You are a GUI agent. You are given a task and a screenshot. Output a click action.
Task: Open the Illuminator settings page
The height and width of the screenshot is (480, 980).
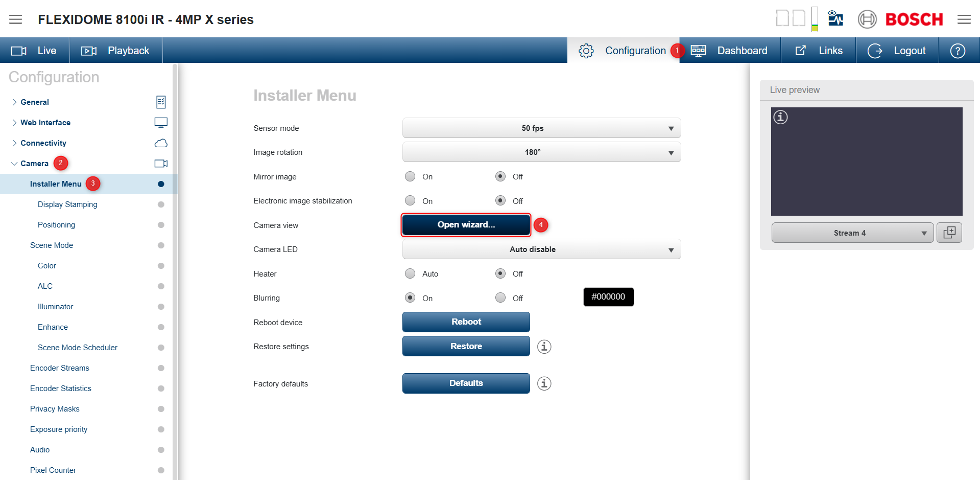pyautogui.click(x=56, y=307)
